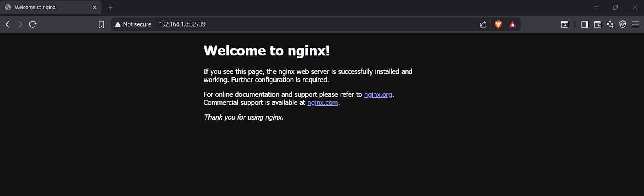Open Brave Wallet
Screen dimensions: 644x196
598,24
